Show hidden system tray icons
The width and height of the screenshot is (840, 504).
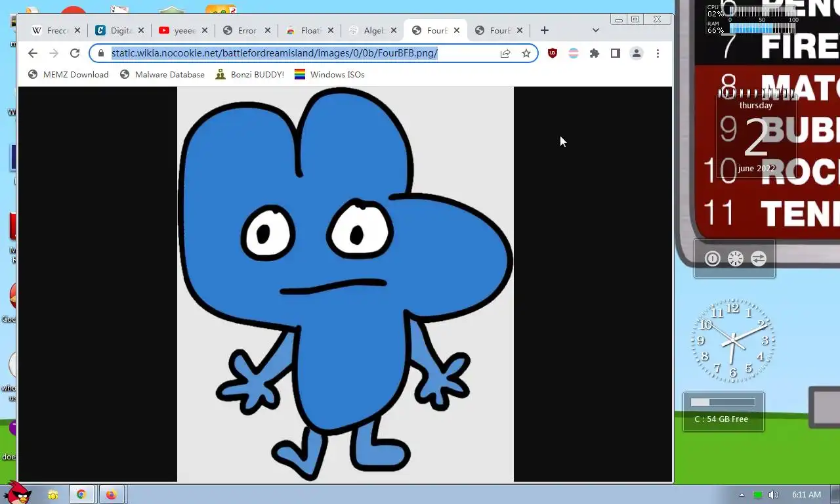[742, 495]
